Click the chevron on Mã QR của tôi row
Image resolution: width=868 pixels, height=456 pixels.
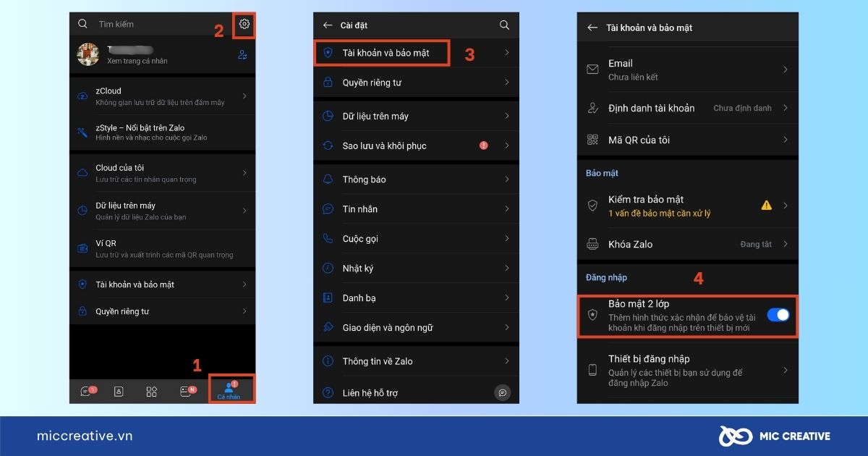786,140
